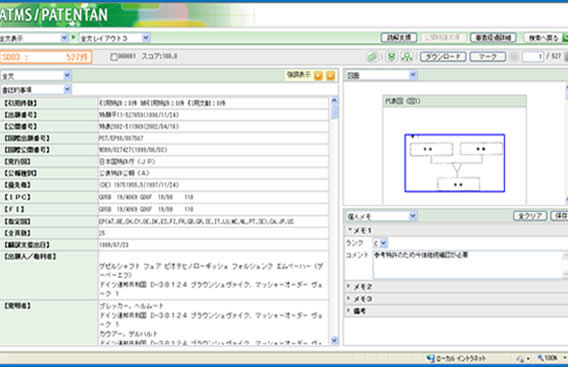Click the Mark button
This screenshot has height=367, width=568.
click(x=488, y=57)
